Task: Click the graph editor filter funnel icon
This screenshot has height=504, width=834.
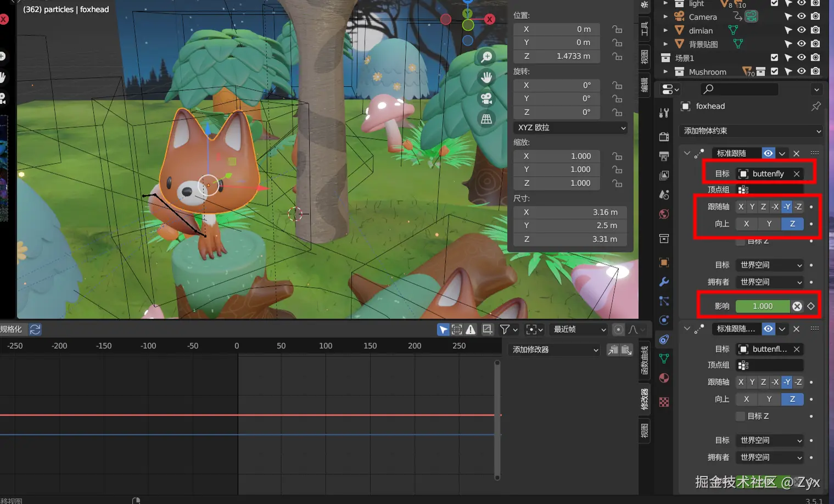Action: (505, 329)
